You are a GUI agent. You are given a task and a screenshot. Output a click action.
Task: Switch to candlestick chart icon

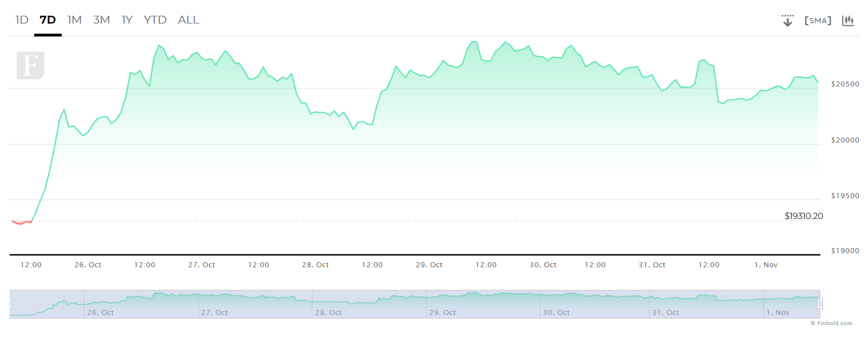[x=848, y=21]
